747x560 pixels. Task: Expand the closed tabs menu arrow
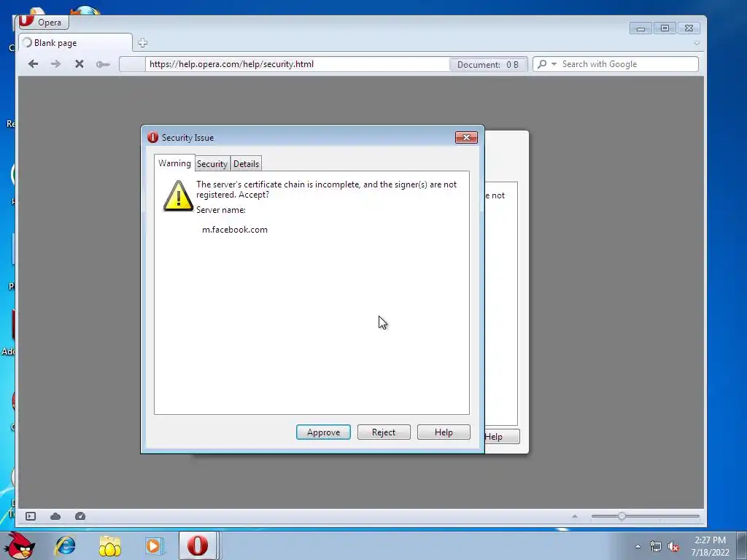[x=697, y=43]
